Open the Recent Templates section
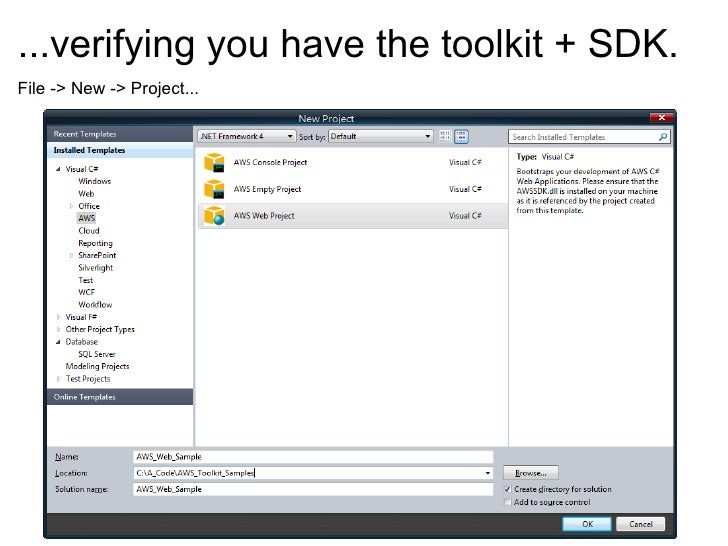This screenshot has width=728, height=546. click(x=120, y=134)
